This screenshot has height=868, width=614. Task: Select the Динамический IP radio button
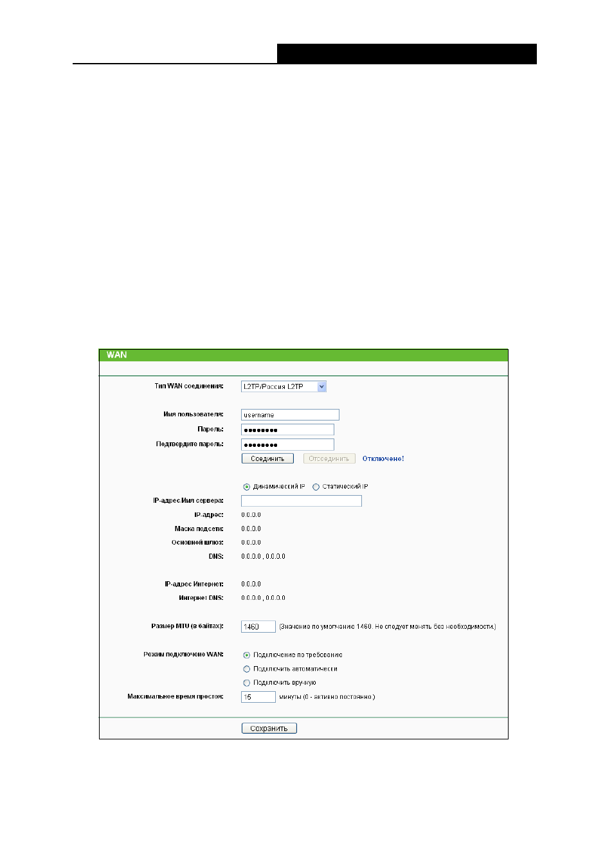tap(246, 487)
